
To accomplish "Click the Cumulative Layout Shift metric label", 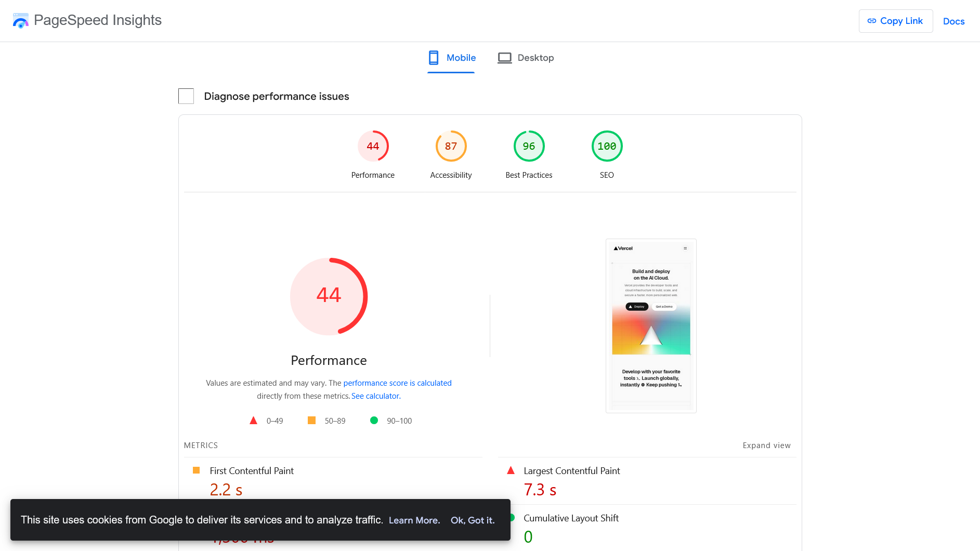I will point(571,518).
